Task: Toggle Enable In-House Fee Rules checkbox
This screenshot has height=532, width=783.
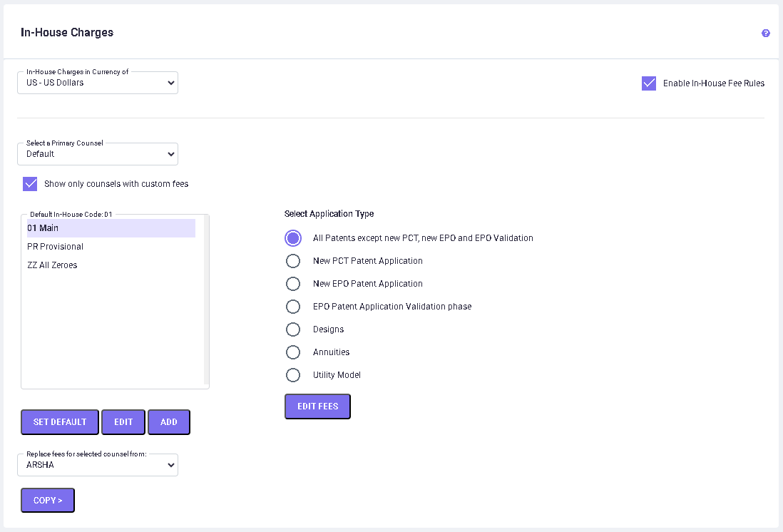Action: pos(649,83)
